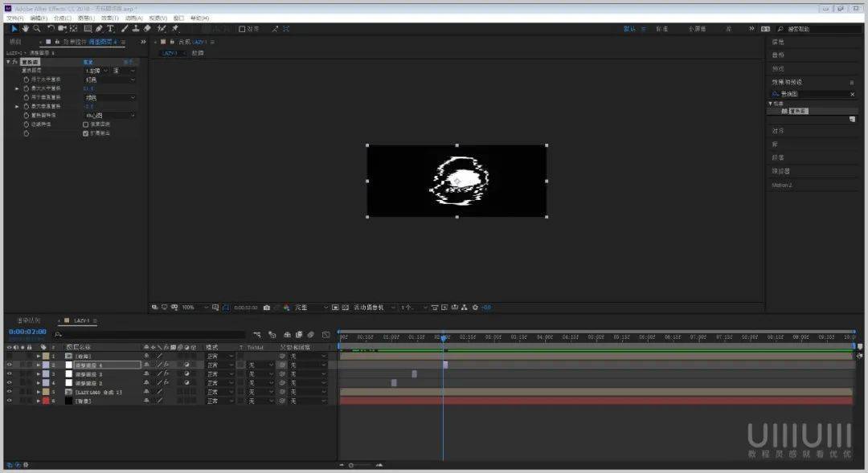868x473 pixels.
Task: Expand layer 6 in the timeline
Action: [x=39, y=401]
